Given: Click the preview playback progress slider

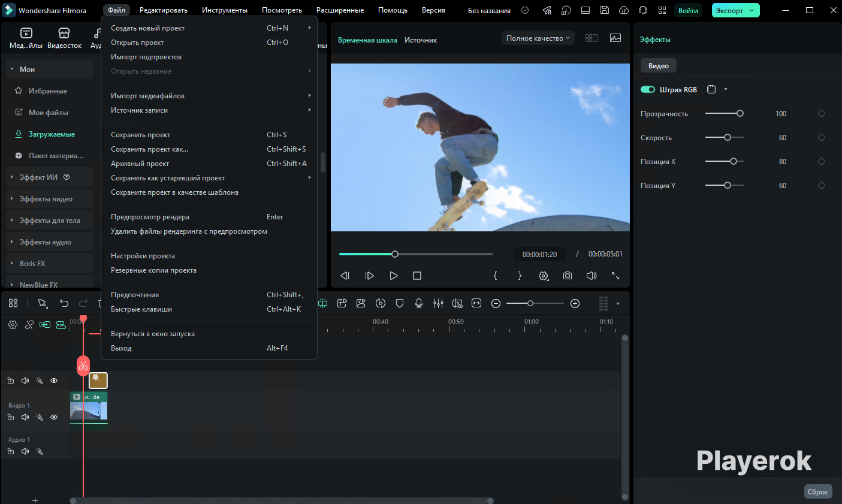Looking at the screenshot, I should pos(416,254).
